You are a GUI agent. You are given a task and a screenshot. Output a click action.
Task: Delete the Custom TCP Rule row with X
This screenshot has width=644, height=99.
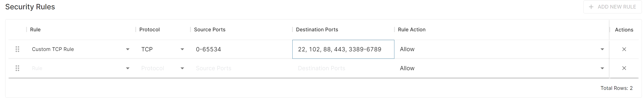coord(624,49)
